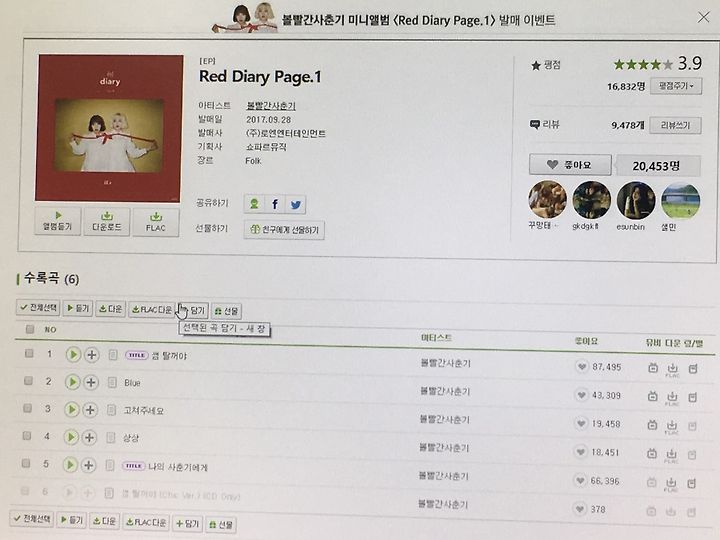The image size is (720, 540).
Task: Open the 볼빨간사춘기 artist link in album info
Action: (x=271, y=106)
